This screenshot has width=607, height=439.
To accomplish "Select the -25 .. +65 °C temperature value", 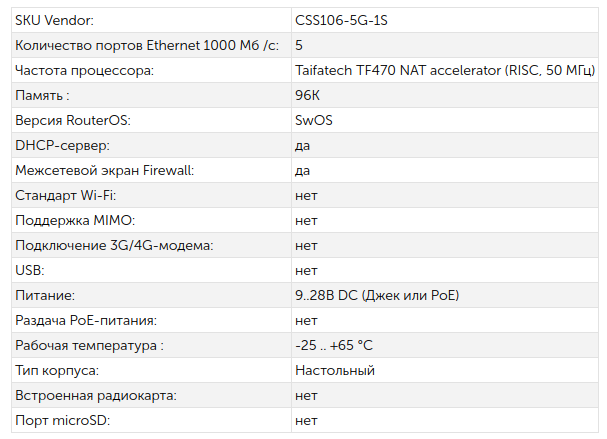I will [x=334, y=345].
